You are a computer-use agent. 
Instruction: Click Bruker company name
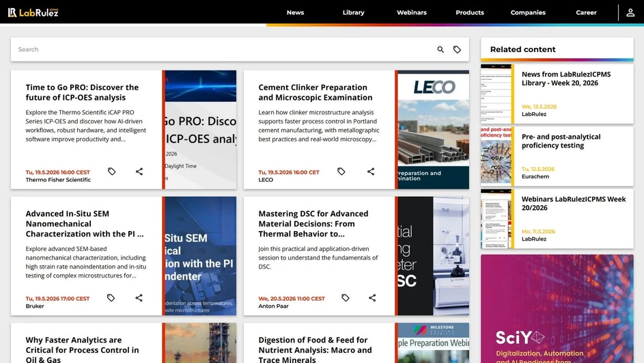coord(35,306)
